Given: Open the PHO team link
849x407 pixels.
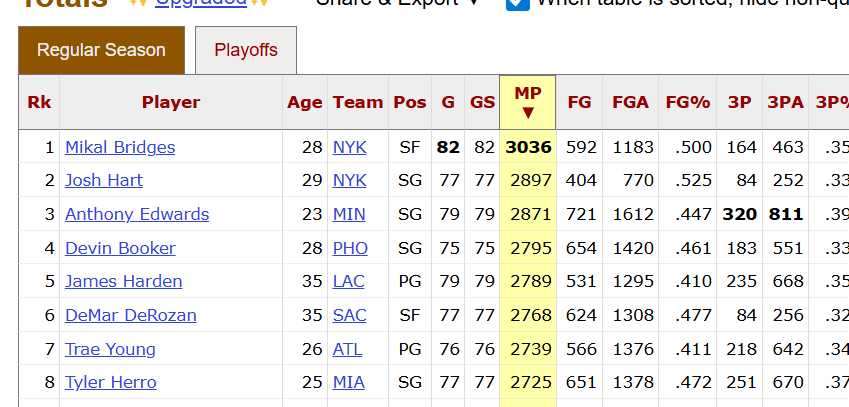Looking at the screenshot, I should coord(350,248).
